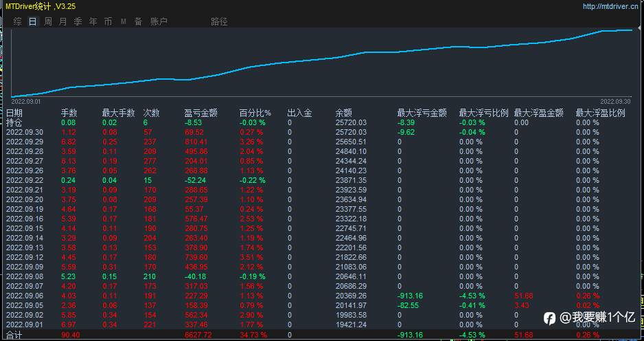The width and height of the screenshot is (644, 341).
Task: Select the 合计 totals row label
Action: (14, 335)
